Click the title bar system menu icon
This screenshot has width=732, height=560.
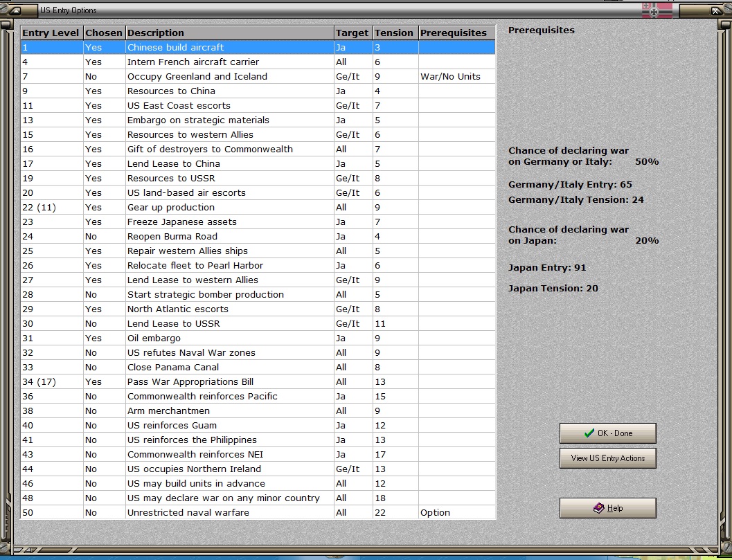(x=15, y=10)
